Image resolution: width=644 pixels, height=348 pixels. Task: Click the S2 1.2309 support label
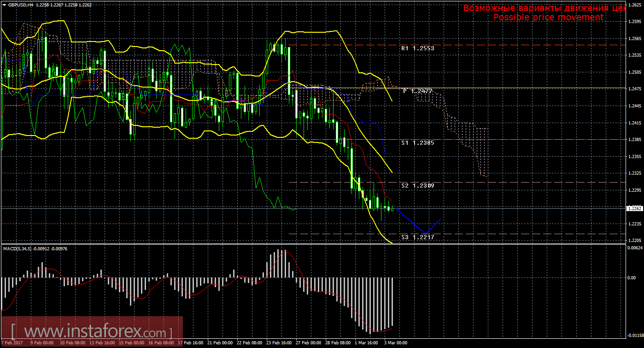417,185
